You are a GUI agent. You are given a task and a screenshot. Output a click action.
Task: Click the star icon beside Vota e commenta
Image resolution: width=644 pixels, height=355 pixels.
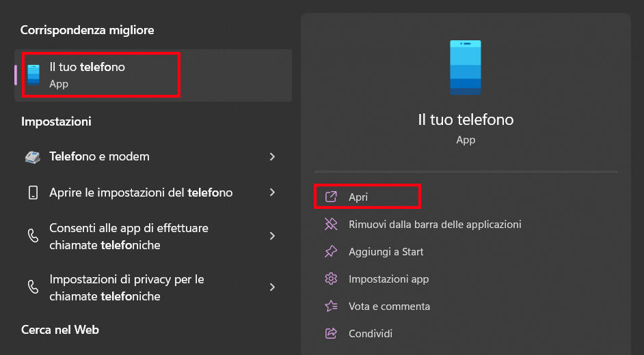tap(331, 306)
